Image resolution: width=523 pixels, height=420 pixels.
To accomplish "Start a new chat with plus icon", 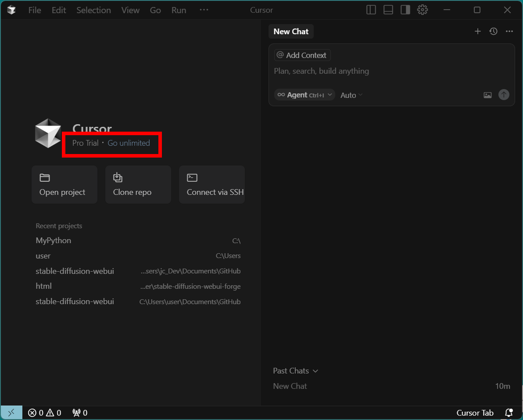I will 478,31.
